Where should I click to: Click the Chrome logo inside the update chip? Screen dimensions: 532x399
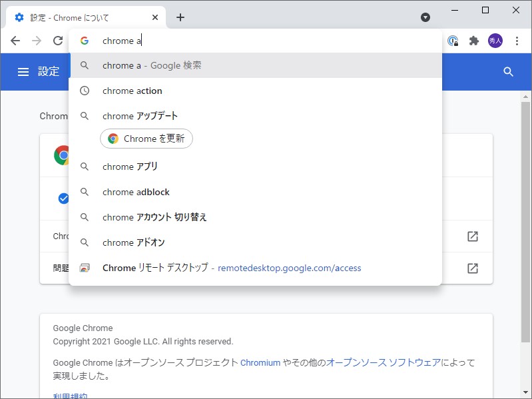coord(113,139)
